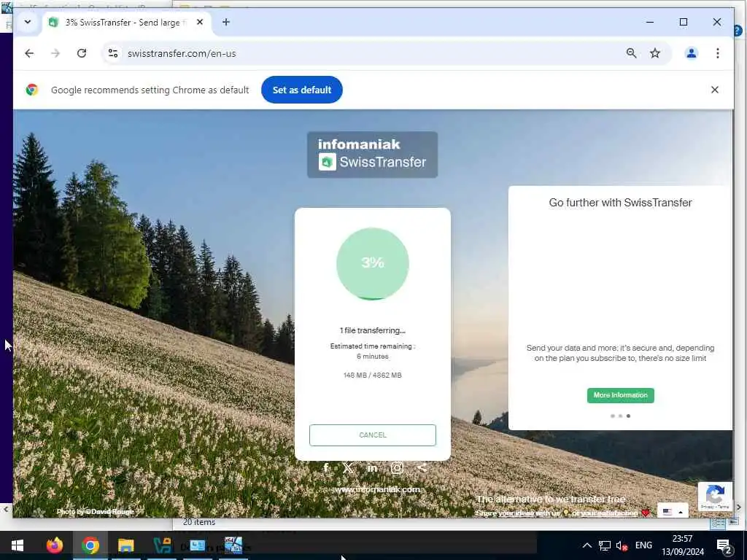The image size is (747, 560).
Task: Click the 'your satisfaction' link
Action: pyautogui.click(x=608, y=513)
